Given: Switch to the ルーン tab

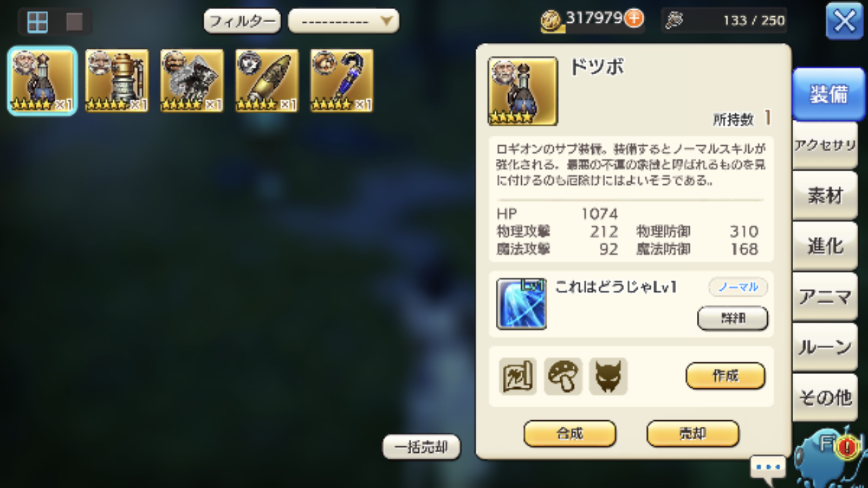Looking at the screenshot, I should click(825, 347).
